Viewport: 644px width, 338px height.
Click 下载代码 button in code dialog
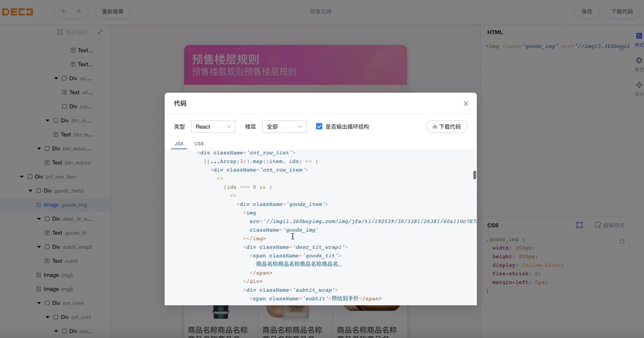coord(446,127)
